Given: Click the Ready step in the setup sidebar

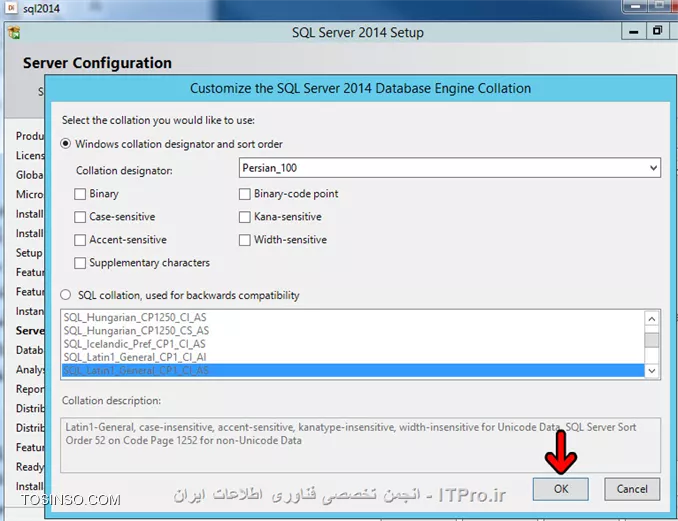Looking at the screenshot, I should (x=29, y=467).
